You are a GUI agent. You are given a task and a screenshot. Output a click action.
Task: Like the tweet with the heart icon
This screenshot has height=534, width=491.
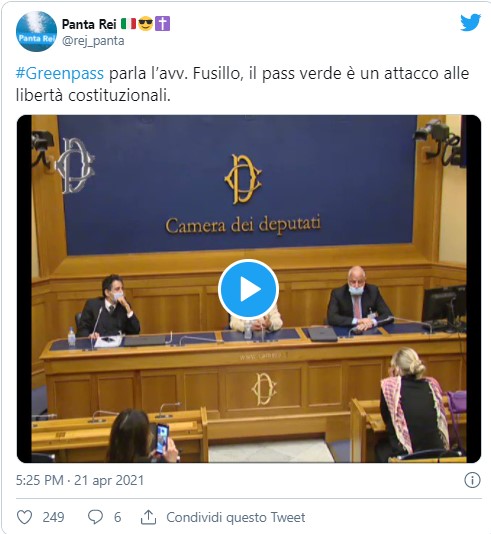coord(25,517)
